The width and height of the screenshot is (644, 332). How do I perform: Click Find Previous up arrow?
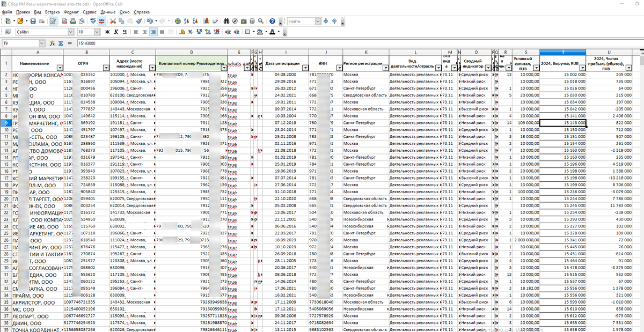tap(334, 21)
